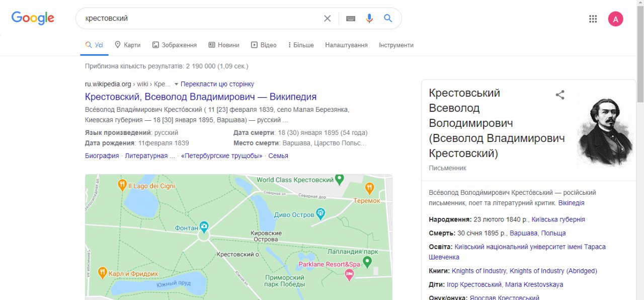
Task: Select Il Lago dei Cigni restaurant pin
Action: point(122,185)
